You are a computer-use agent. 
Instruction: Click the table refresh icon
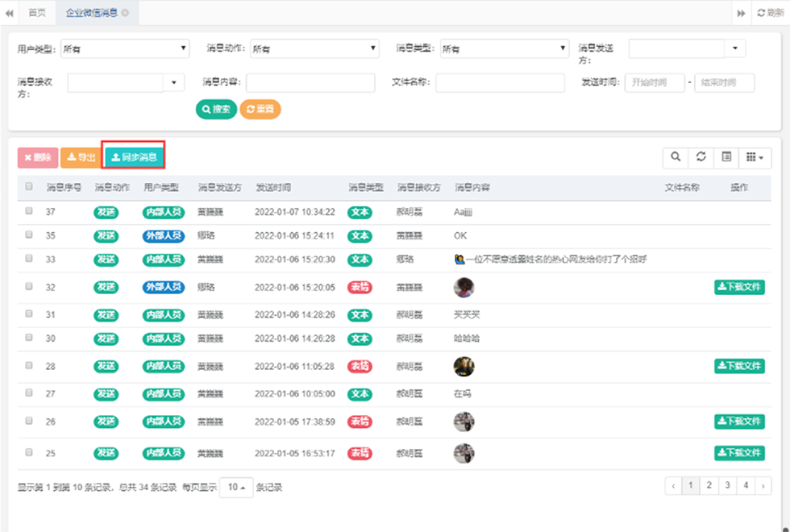[701, 157]
